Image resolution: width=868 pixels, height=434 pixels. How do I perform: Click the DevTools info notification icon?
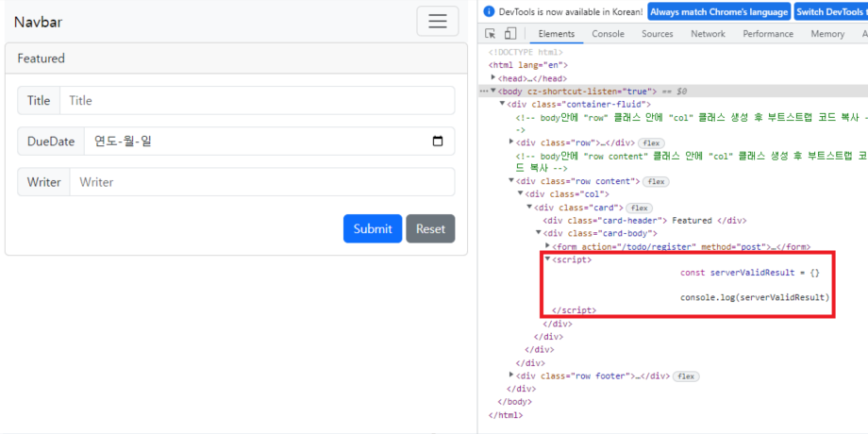[489, 11]
